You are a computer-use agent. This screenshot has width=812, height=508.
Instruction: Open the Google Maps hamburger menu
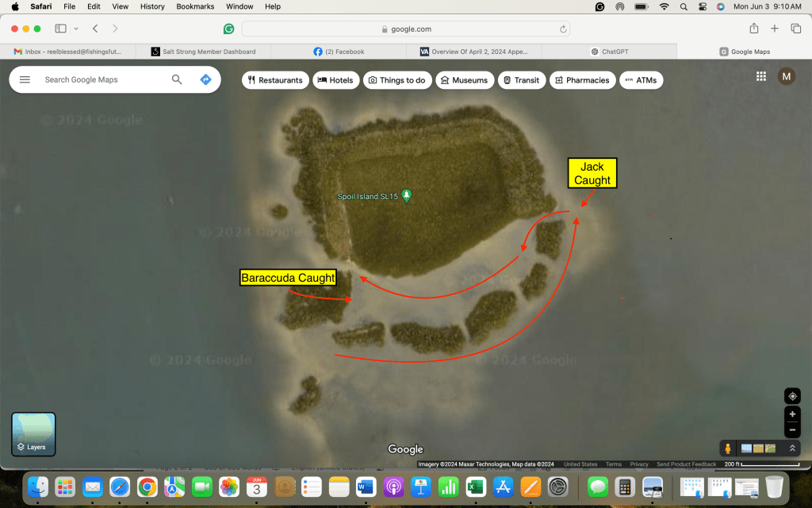click(25, 80)
